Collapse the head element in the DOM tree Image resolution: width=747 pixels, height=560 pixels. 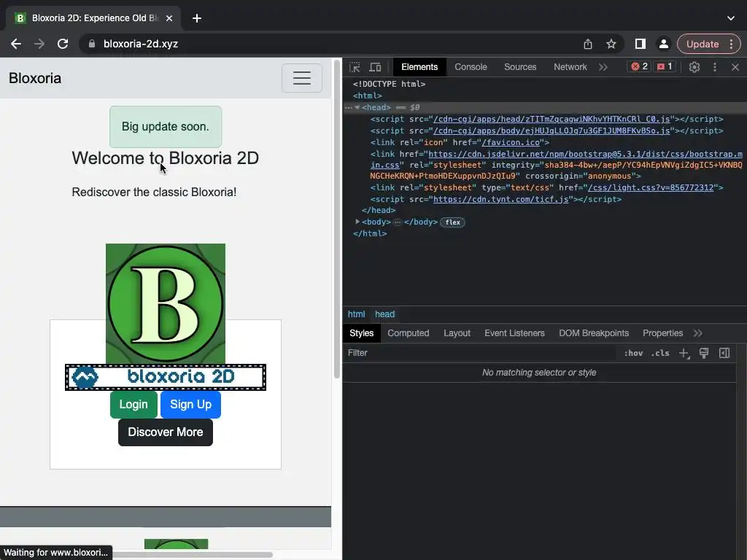tap(357, 108)
